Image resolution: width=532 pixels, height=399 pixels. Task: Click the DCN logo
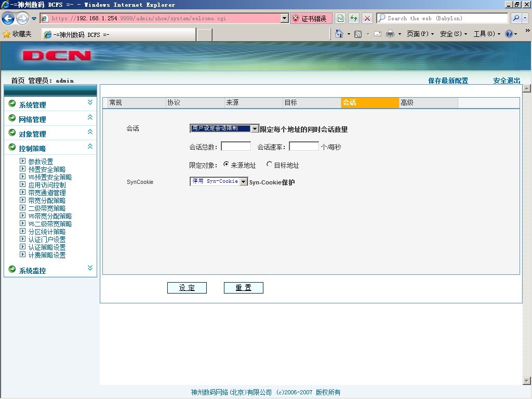coord(57,56)
